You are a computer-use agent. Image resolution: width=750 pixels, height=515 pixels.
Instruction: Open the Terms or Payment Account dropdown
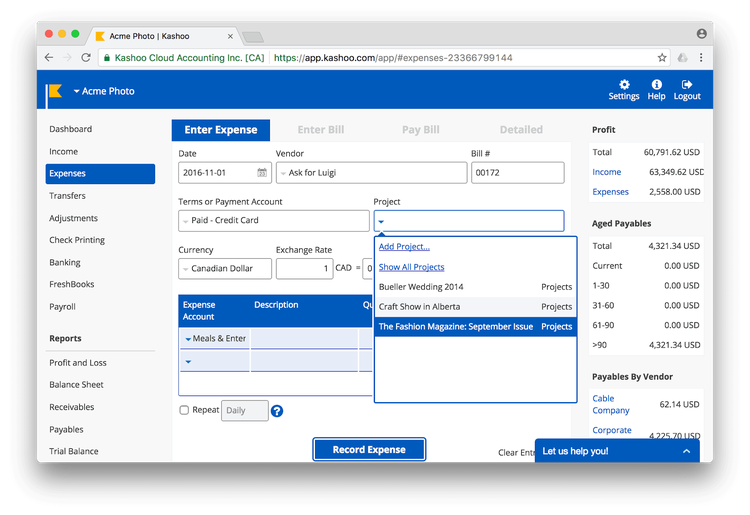point(274,220)
